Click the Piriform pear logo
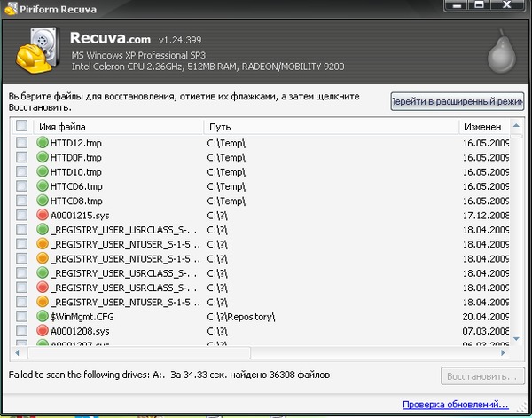532x418 pixels. (x=502, y=51)
